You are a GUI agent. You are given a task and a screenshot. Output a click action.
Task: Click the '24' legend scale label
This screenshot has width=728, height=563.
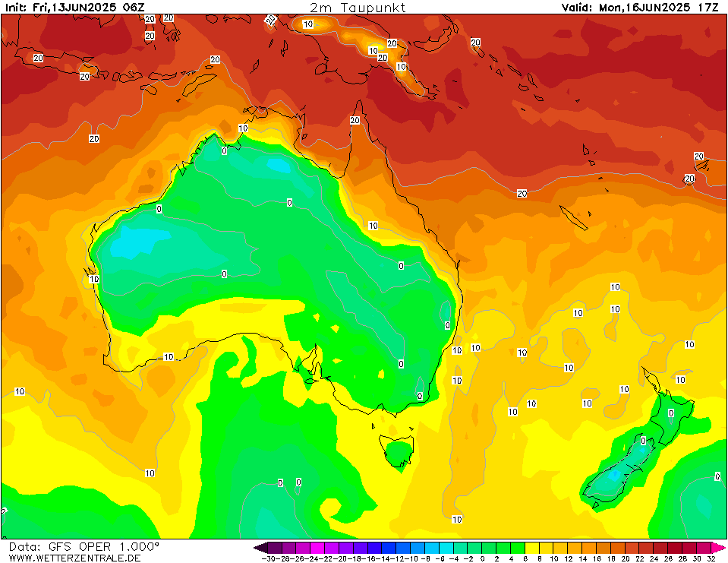pyautogui.click(x=654, y=558)
